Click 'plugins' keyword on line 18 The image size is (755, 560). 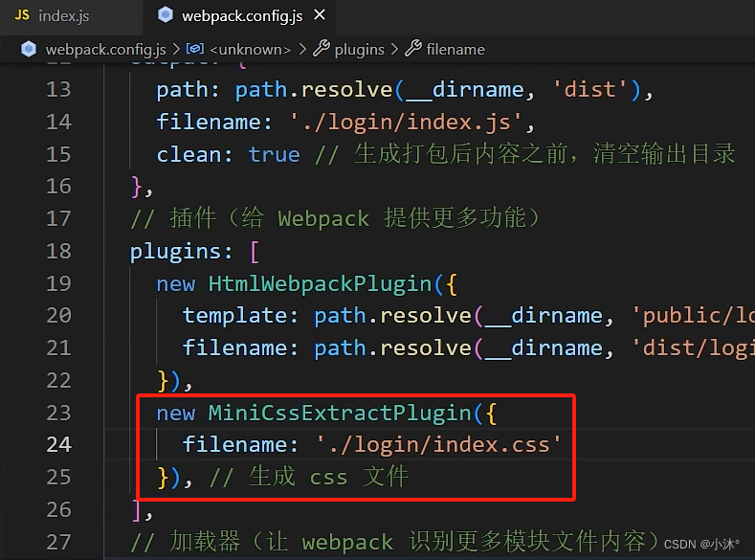175,252
